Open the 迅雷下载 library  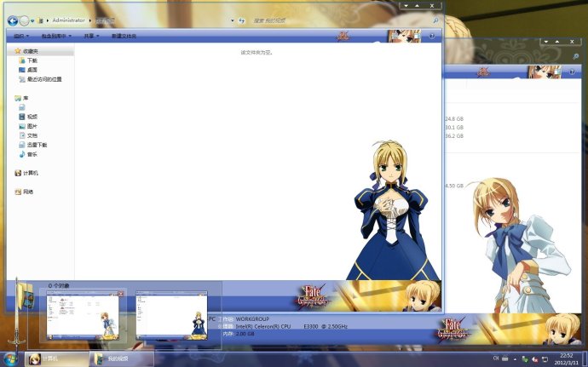click(33, 145)
